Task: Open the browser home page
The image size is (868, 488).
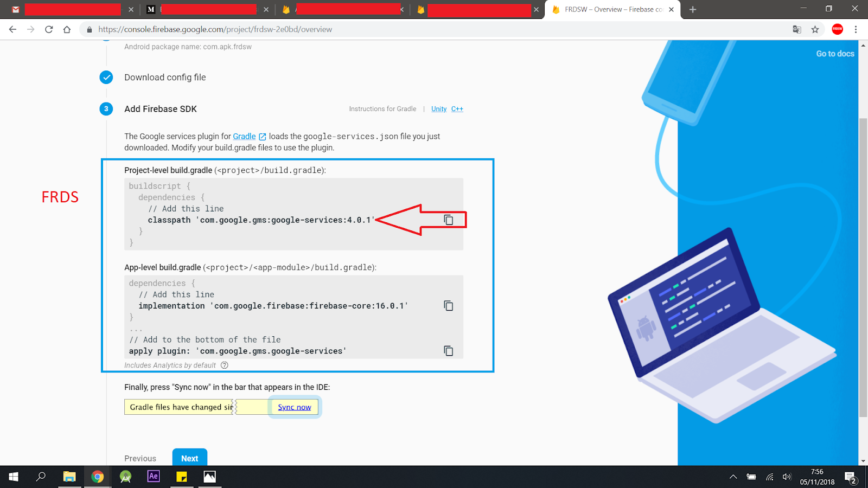Action: [67, 29]
